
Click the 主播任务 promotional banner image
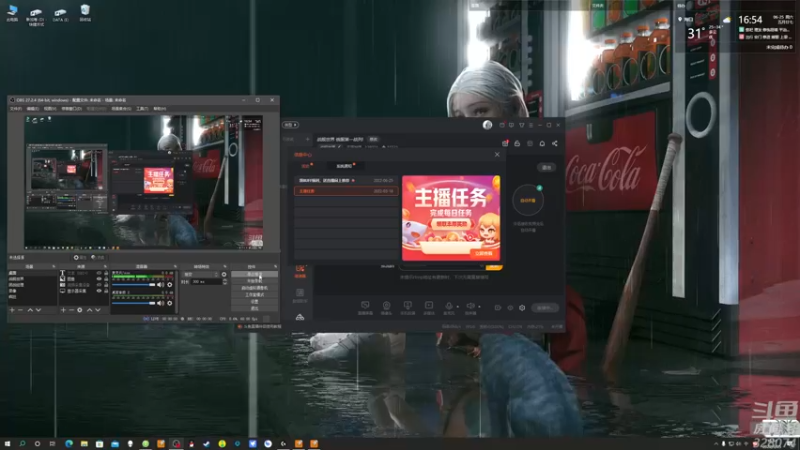click(451, 218)
